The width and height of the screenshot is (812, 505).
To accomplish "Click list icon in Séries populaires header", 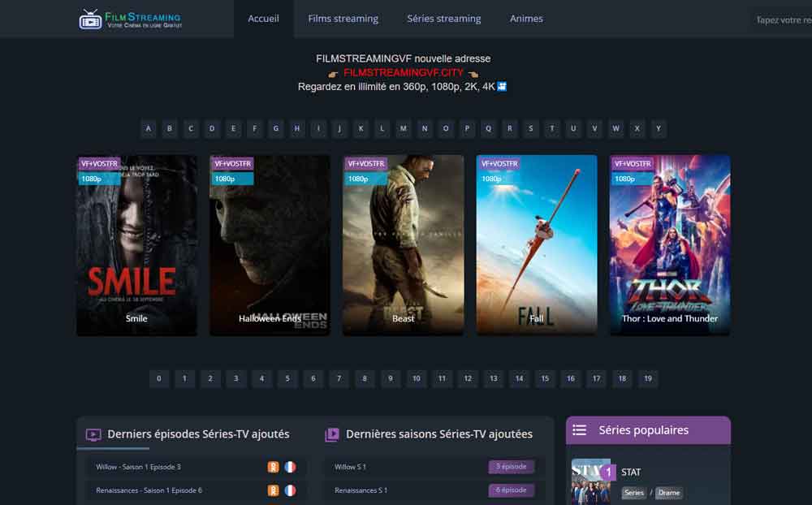I will pos(580,429).
